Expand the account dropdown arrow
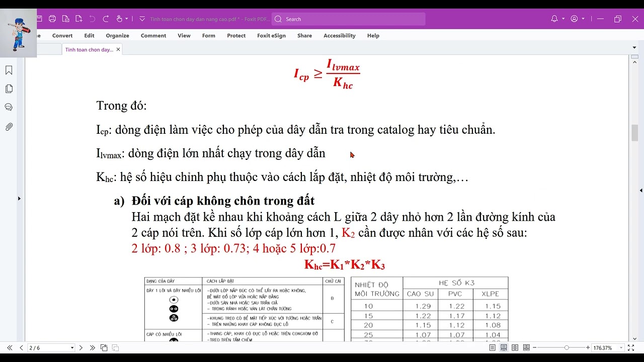The height and width of the screenshot is (362, 644). [583, 19]
